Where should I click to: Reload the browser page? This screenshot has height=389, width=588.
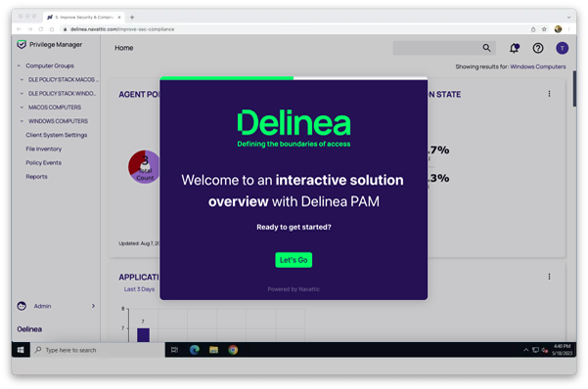[40, 29]
